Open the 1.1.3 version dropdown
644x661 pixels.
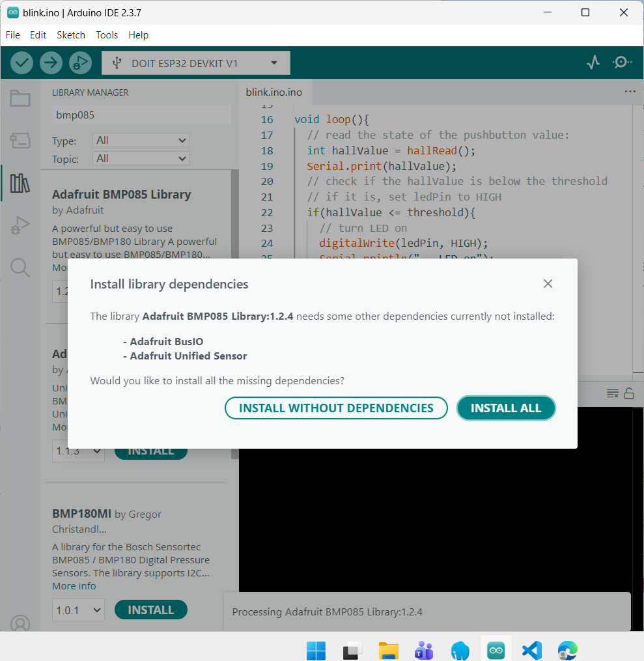78,451
